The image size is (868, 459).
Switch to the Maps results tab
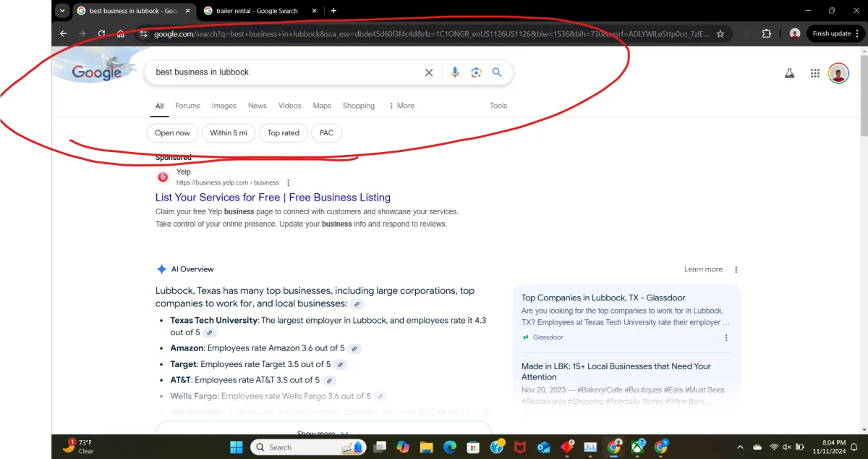pos(322,106)
